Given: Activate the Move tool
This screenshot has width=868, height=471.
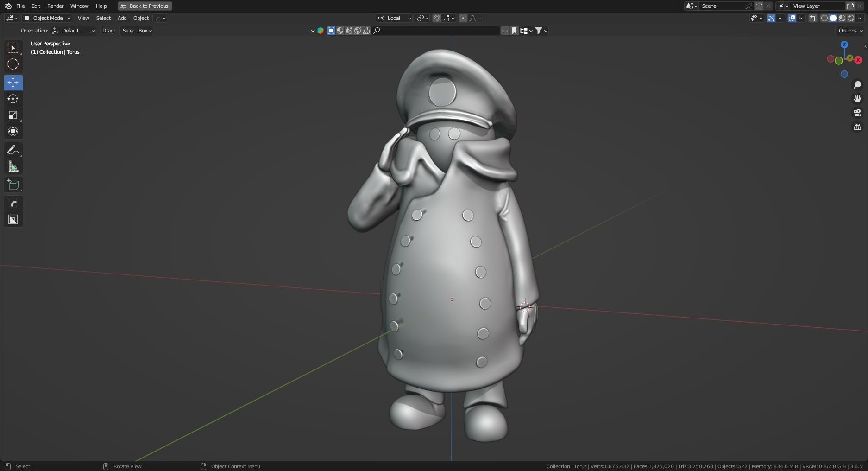Looking at the screenshot, I should click(x=13, y=83).
